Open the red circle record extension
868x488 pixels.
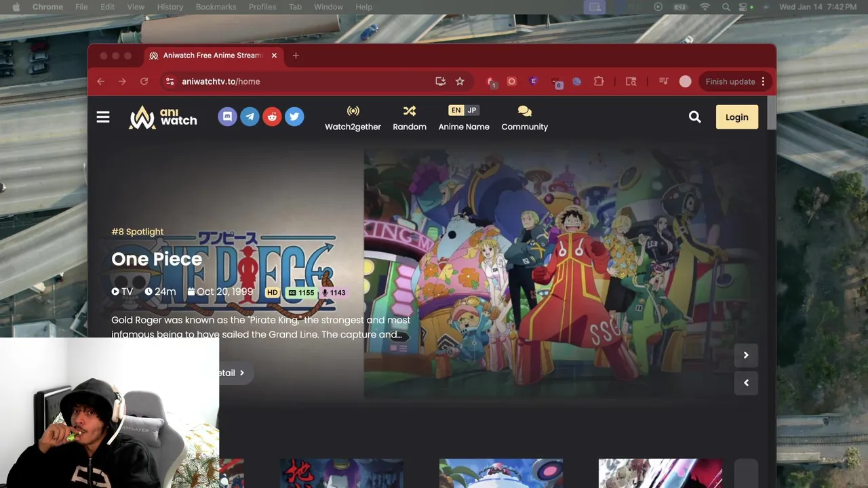[512, 81]
